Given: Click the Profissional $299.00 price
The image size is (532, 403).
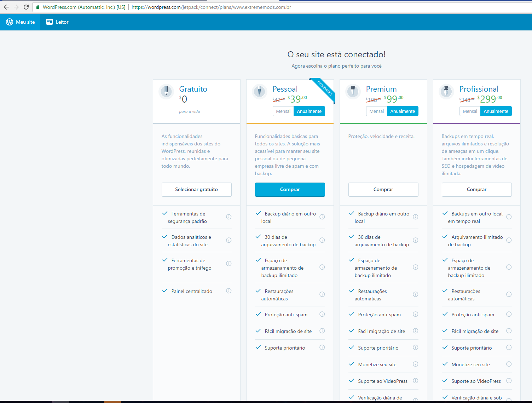Looking at the screenshot, I should click(x=490, y=99).
